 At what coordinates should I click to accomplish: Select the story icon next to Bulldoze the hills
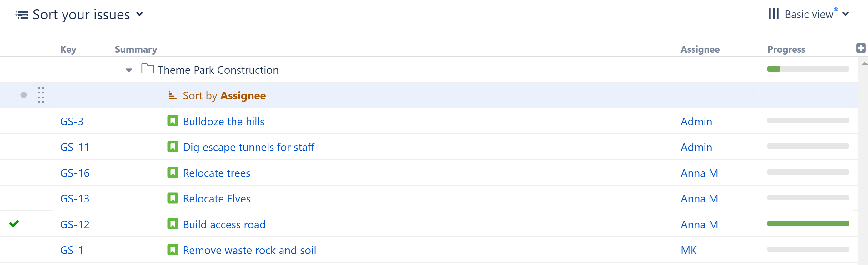(x=173, y=121)
